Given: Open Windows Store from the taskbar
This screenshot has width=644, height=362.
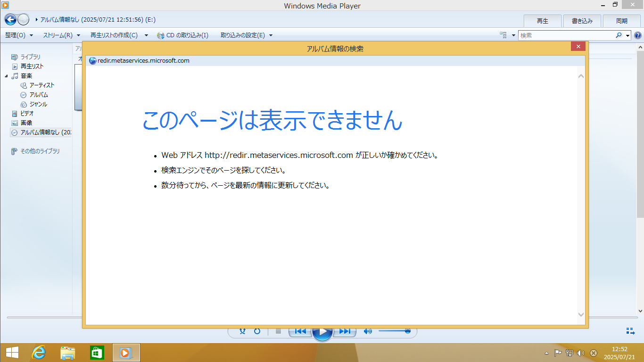Looking at the screenshot, I should [x=97, y=352].
